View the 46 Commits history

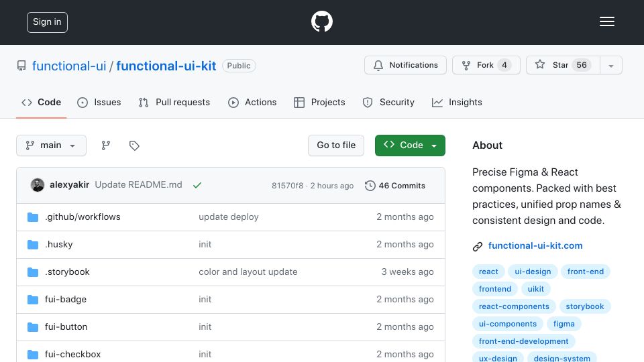395,186
